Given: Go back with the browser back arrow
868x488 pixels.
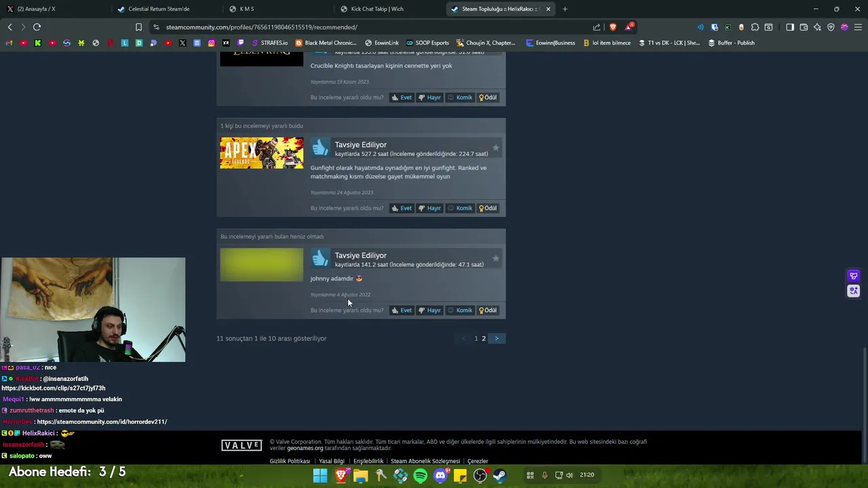Looking at the screenshot, I should 9,27.
